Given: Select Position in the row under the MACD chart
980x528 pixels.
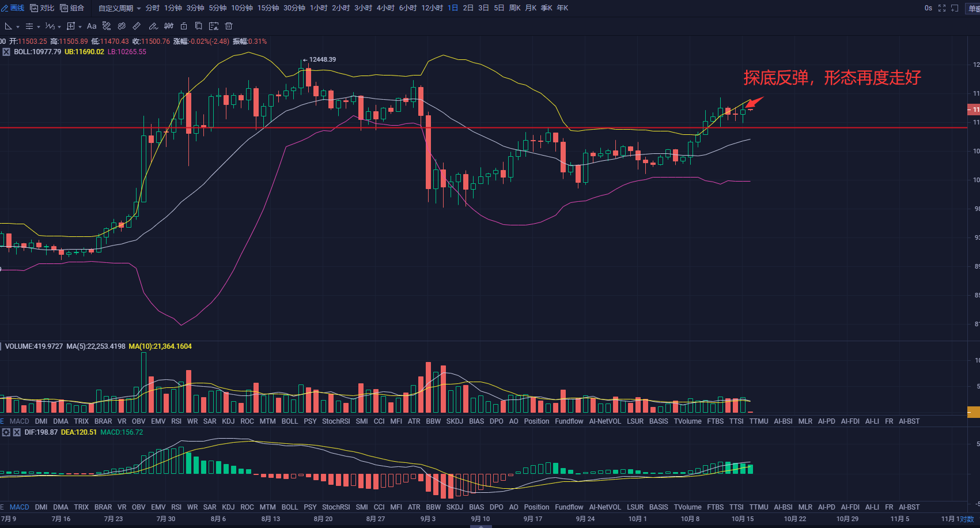Looking at the screenshot, I should [x=536, y=507].
